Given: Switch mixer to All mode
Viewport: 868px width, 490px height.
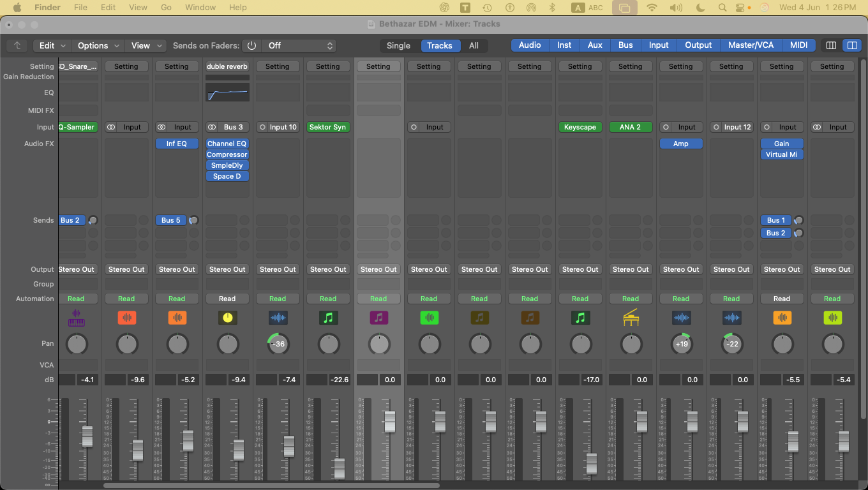Looking at the screenshot, I should pyautogui.click(x=474, y=45).
